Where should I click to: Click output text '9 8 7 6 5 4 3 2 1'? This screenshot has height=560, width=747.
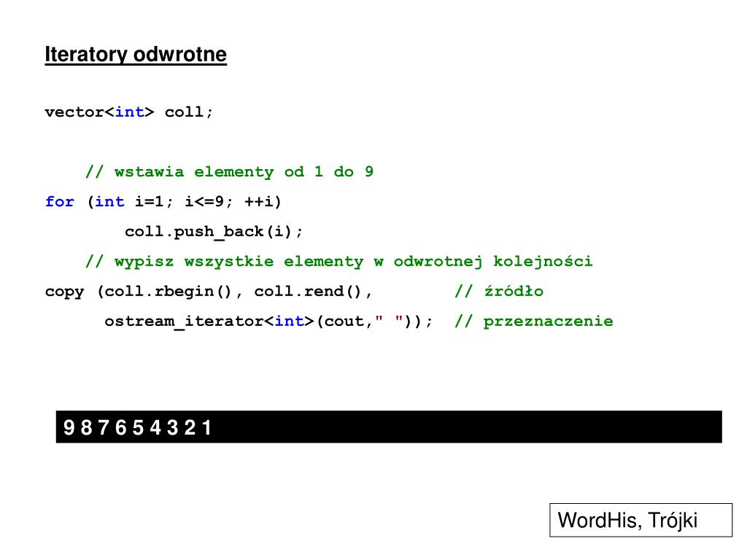coord(137,427)
